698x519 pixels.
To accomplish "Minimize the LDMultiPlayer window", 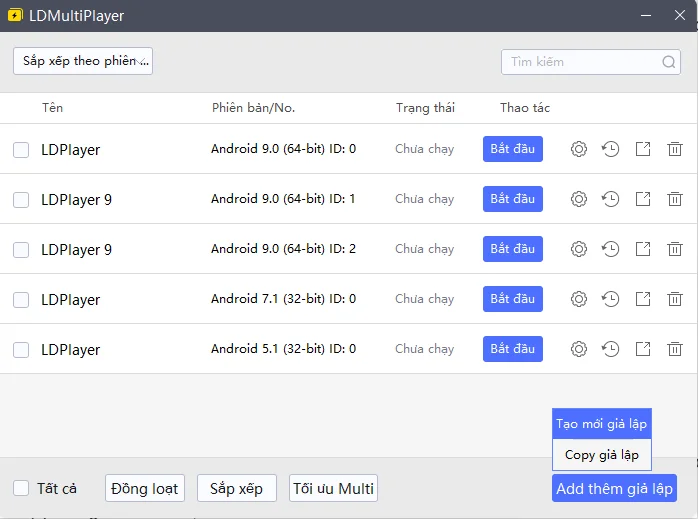I will point(646,15).
